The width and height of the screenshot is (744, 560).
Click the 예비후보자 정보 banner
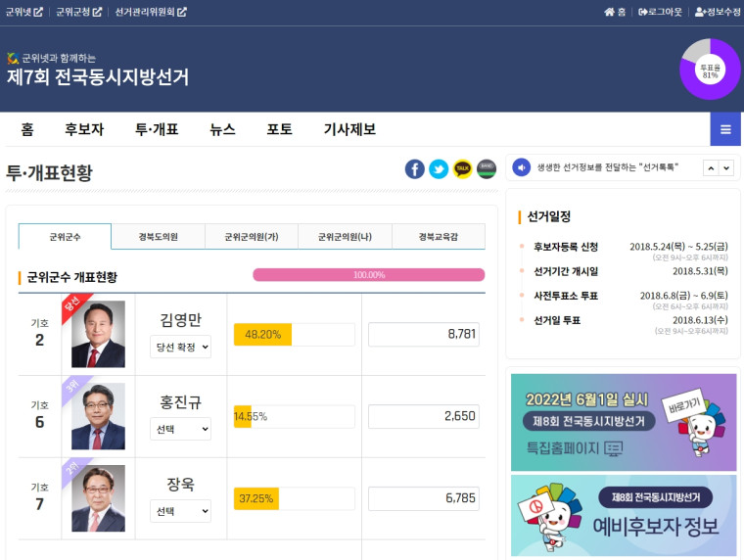(624, 515)
